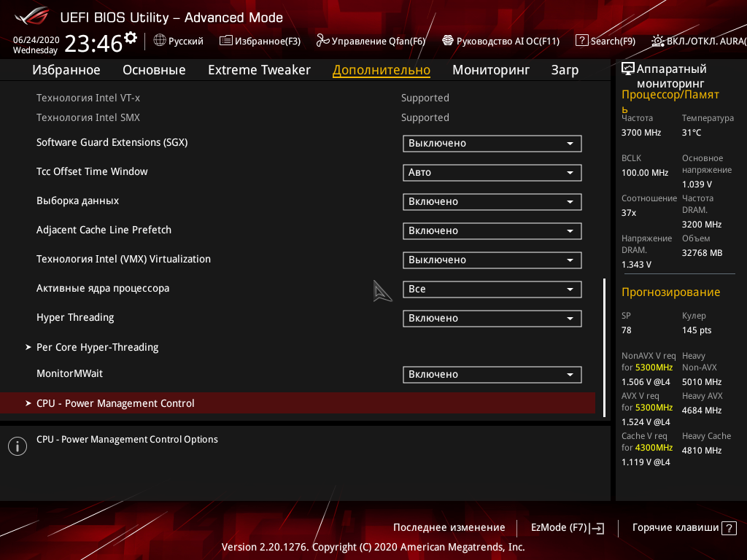Viewport: 747px width, 560px height.
Task: Click the hot keys question mark icon
Action: coord(729,528)
